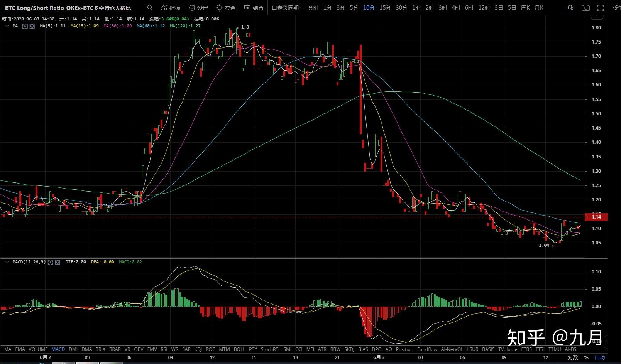Switch to 亮色 light theme
Image resolution: width=621 pixels, height=364 pixels.
tap(226, 8)
